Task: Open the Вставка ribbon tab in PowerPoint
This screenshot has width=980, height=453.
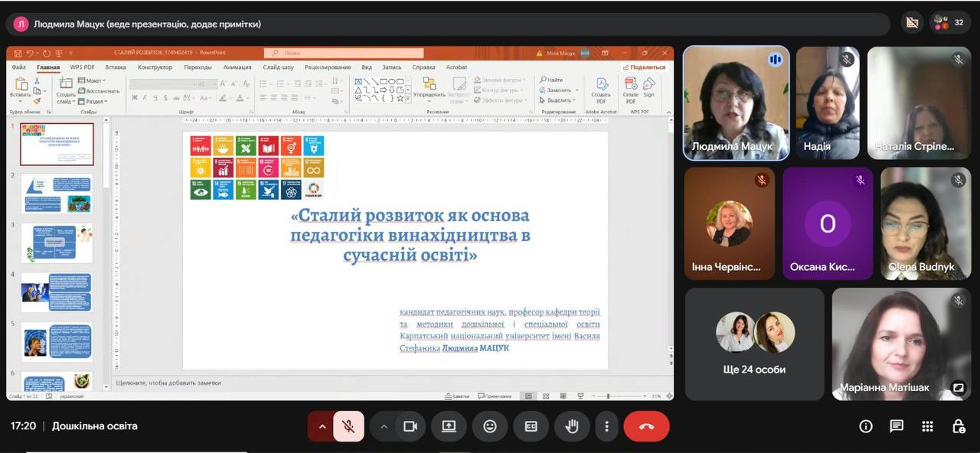Action: coord(116,67)
